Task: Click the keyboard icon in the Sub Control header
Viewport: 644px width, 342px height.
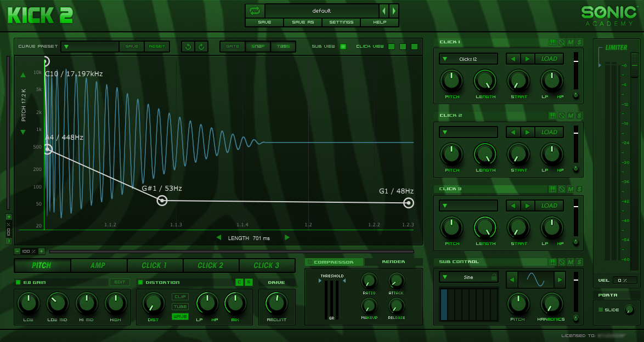Action: tap(553, 262)
